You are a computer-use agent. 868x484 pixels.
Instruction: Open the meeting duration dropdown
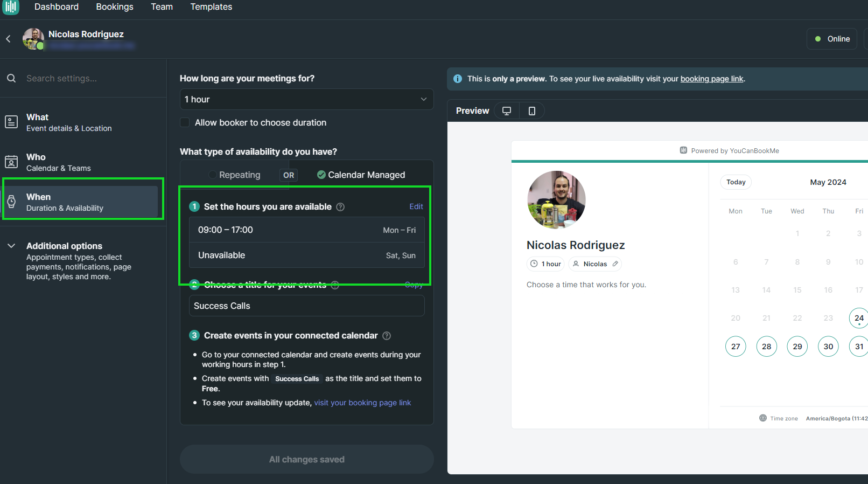pyautogui.click(x=306, y=99)
